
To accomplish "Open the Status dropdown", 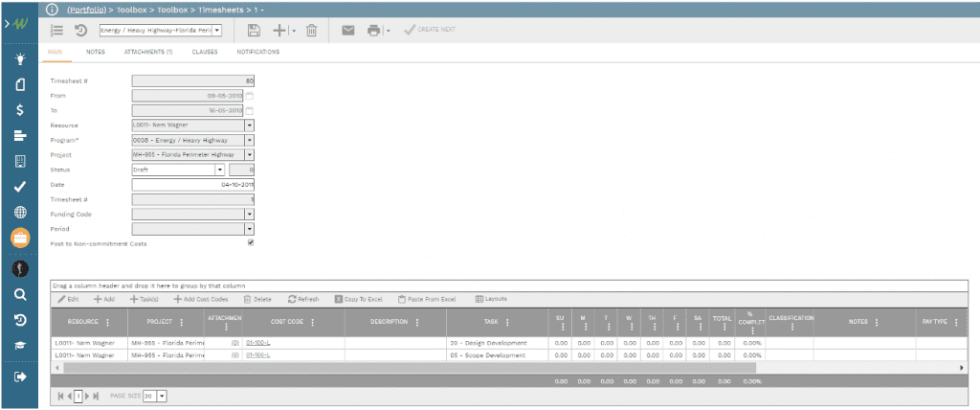I will pyautogui.click(x=219, y=170).
